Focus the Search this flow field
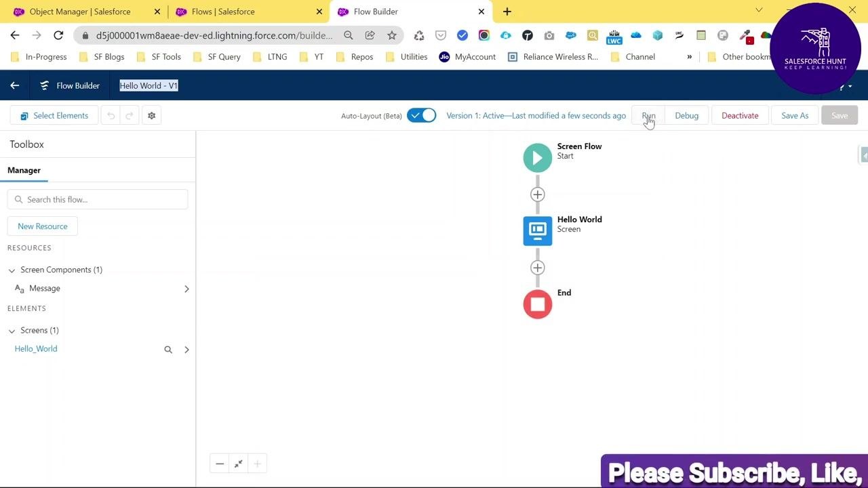This screenshot has height=488, width=868. click(x=98, y=199)
